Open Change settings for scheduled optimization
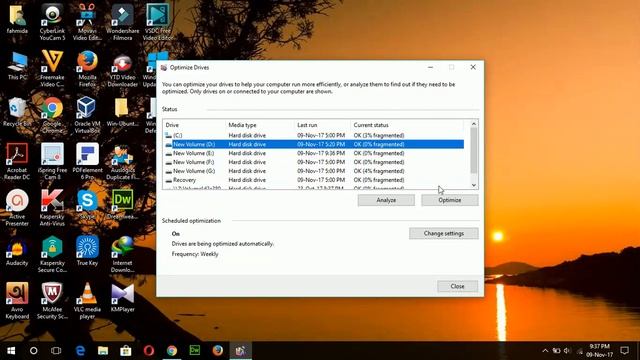Viewport: 640px width, 360px height. pyautogui.click(x=444, y=233)
